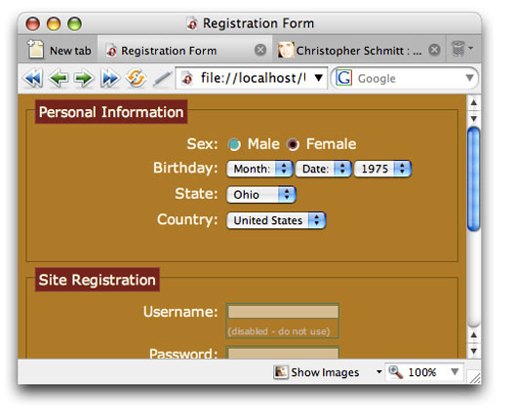The image size is (517, 420).
Task: Close the Registration Form tab
Action: 260,50
